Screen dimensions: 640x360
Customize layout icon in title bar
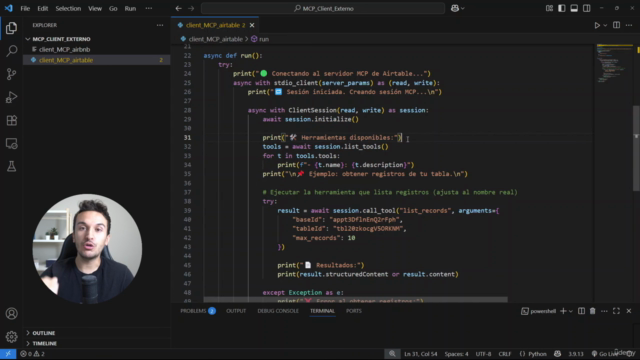[549, 8]
